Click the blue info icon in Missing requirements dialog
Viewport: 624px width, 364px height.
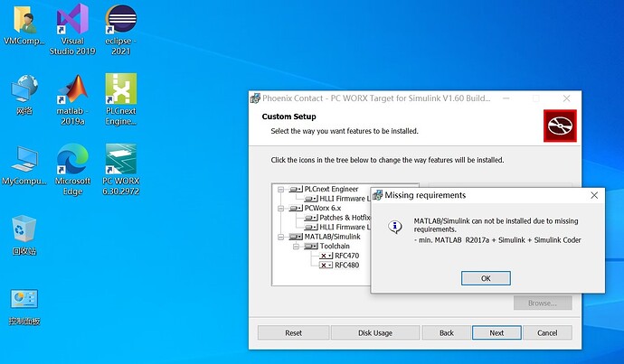point(395,227)
